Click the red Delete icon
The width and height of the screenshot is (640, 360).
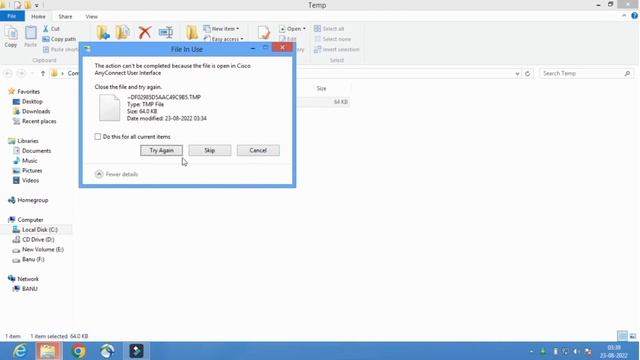[x=144, y=32]
